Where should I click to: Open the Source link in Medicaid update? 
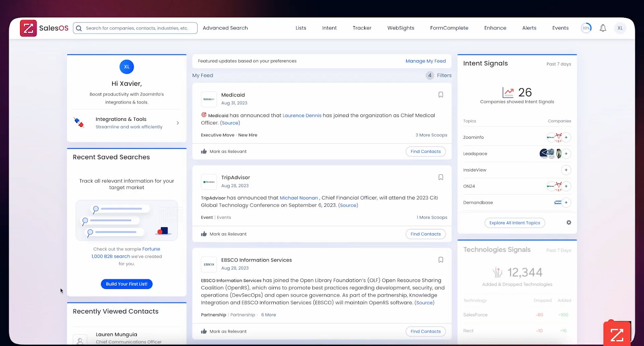coord(230,123)
